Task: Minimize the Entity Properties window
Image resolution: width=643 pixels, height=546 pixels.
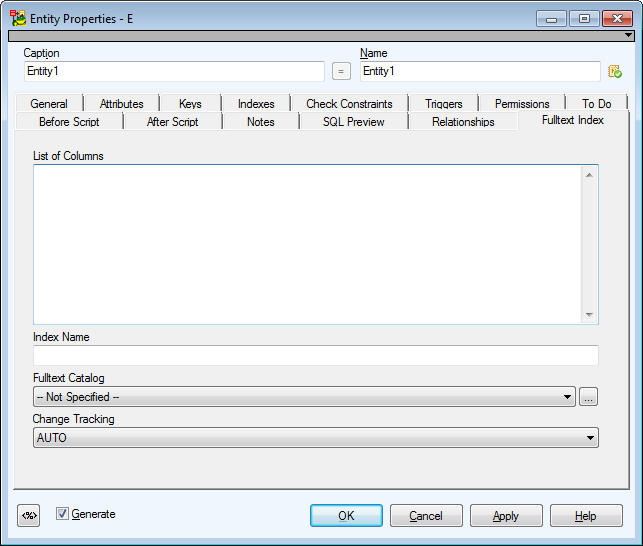Action: pos(551,19)
